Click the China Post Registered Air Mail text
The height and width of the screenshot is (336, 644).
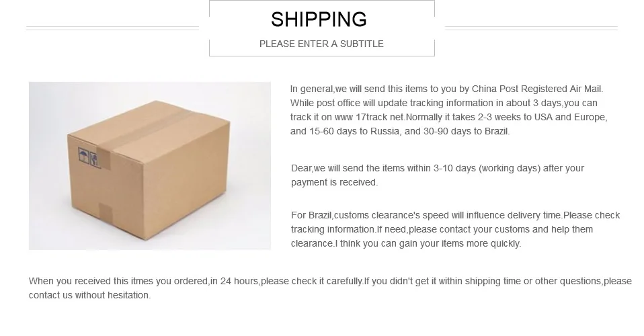[x=536, y=89]
